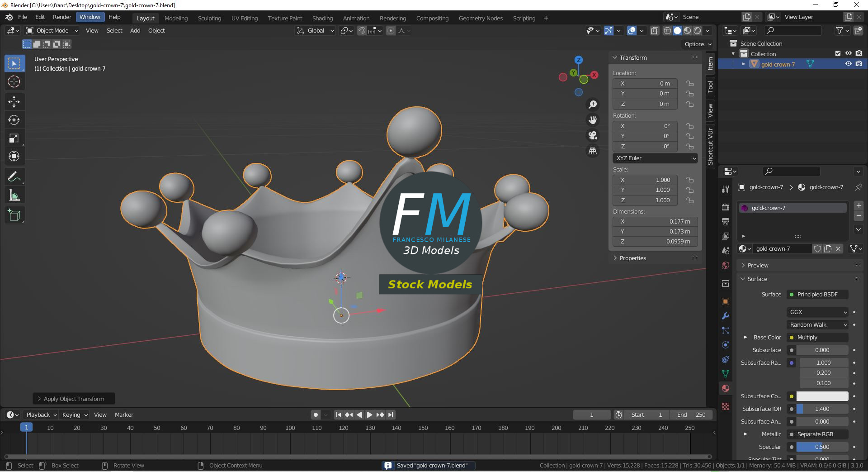Image resolution: width=868 pixels, height=472 pixels.
Task: Open the Render properties tab
Action: click(726, 207)
